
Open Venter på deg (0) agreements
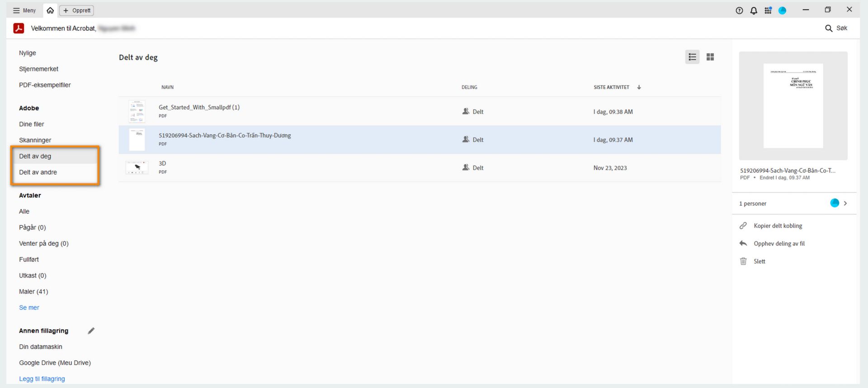coord(44,243)
